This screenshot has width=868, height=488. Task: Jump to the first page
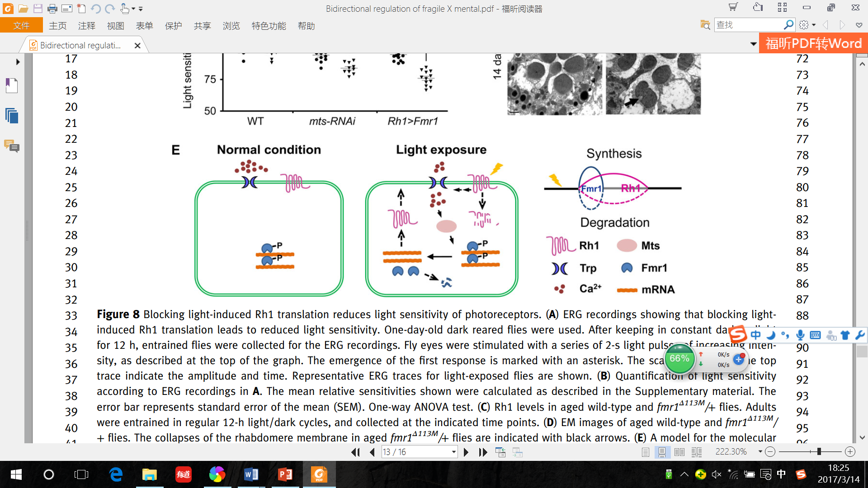click(355, 452)
